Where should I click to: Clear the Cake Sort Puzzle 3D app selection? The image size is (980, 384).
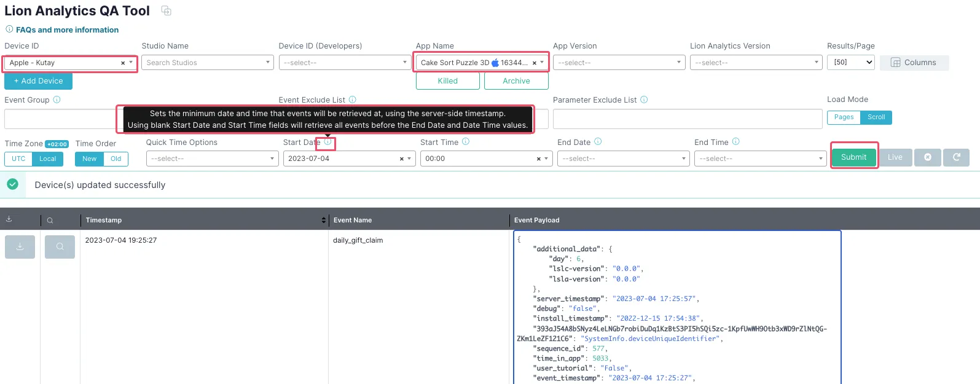click(x=534, y=63)
